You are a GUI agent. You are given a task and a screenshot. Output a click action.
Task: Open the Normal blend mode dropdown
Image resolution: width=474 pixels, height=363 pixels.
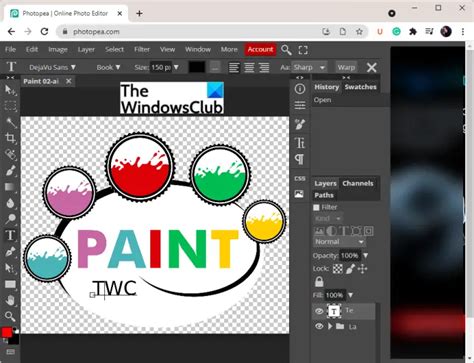[339, 242]
